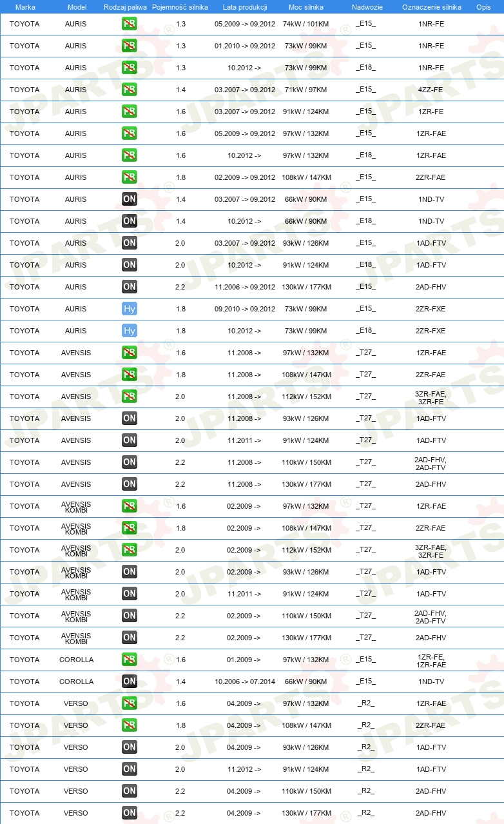The height and width of the screenshot is (824, 504).
Task: Click the 1.8 capacity cell in the Verso 2ZR-FAE row
Action: click(180, 725)
